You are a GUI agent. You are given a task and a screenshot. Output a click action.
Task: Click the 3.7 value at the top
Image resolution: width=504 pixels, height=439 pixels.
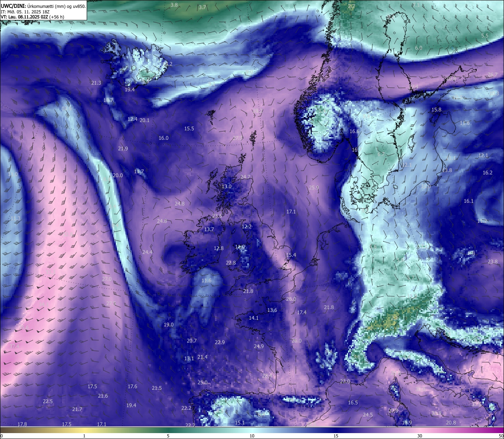pos(202,7)
